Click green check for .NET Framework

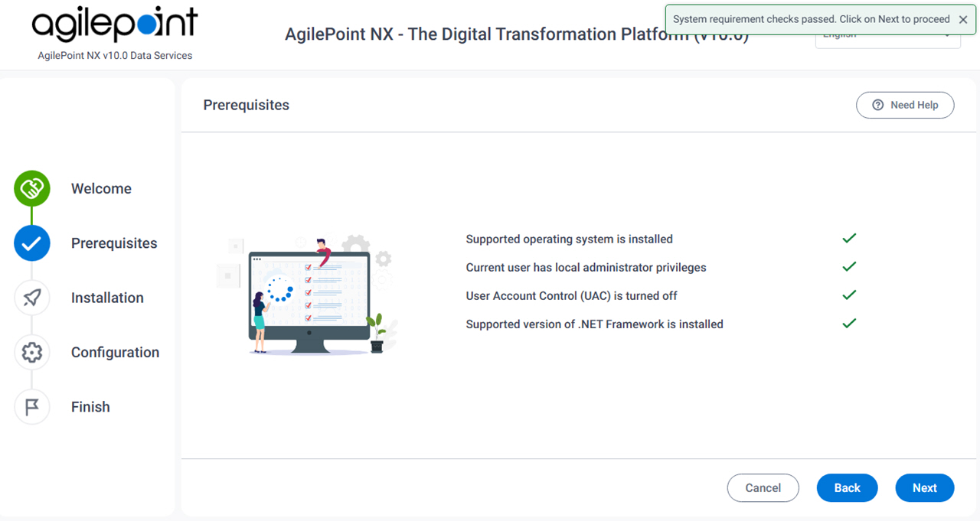pyautogui.click(x=849, y=324)
